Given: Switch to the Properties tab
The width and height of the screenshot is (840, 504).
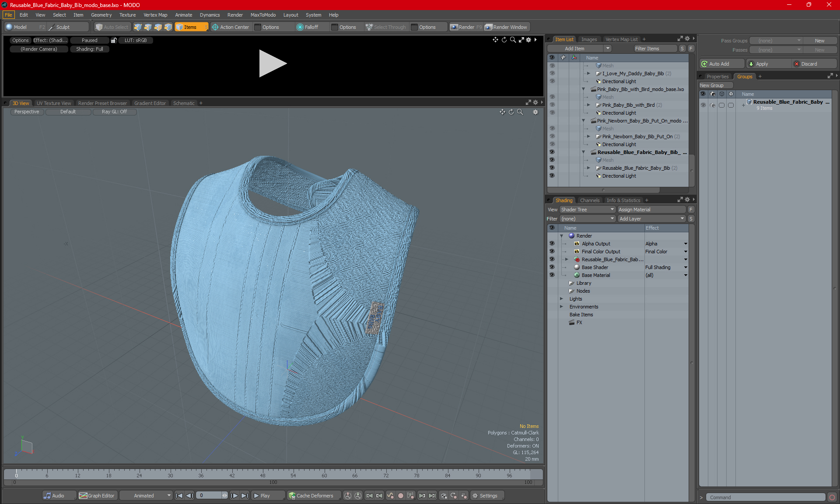Looking at the screenshot, I should coord(717,77).
